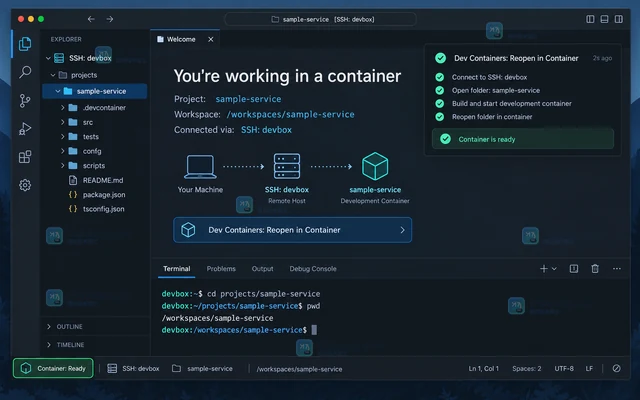The height and width of the screenshot is (400, 640).
Task: Click the sample-service project link
Action: [x=248, y=99]
